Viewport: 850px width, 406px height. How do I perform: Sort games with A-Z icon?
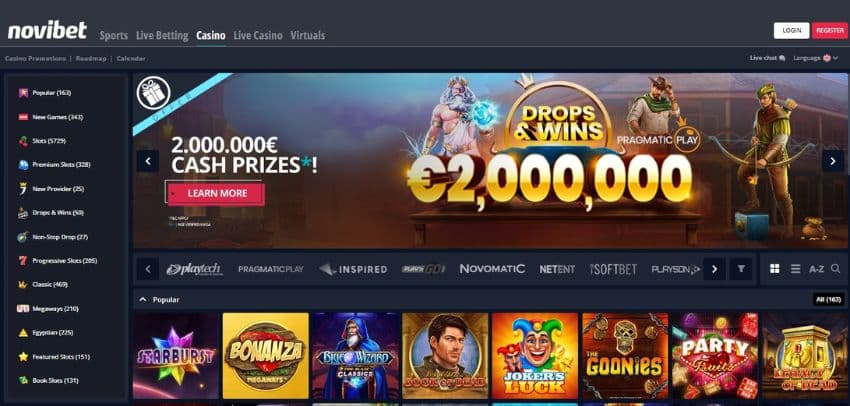816,269
